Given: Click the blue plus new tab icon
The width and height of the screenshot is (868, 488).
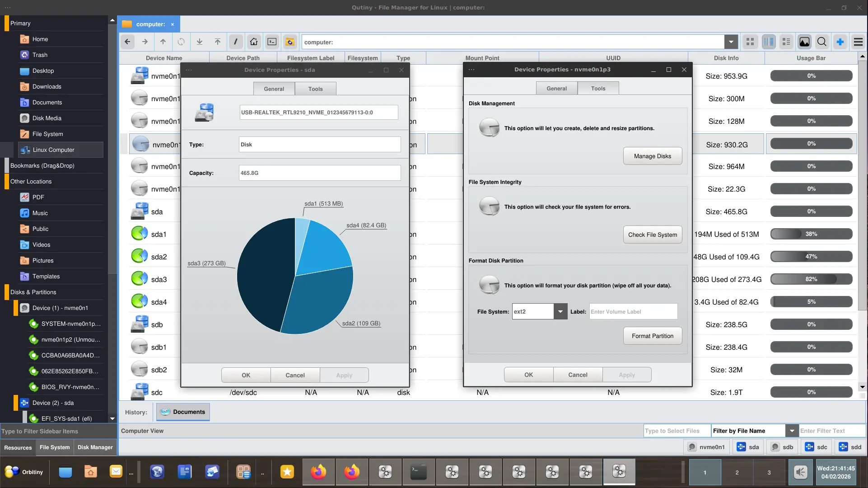Looking at the screenshot, I should pos(840,42).
